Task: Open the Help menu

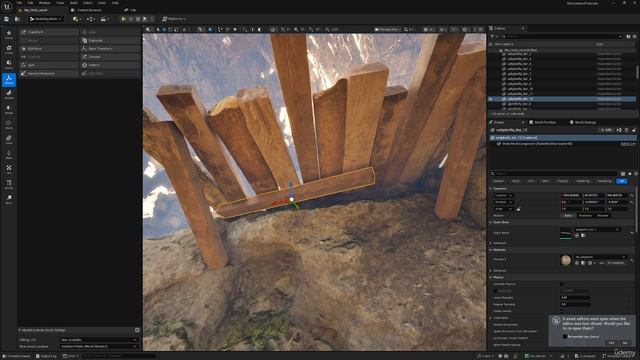Action: point(115,3)
